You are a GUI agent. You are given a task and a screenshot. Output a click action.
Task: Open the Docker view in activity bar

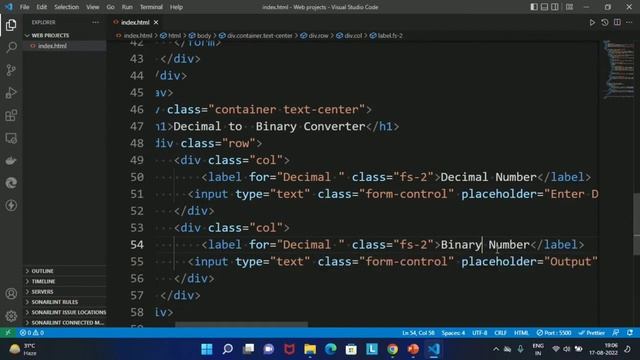tap(11, 160)
